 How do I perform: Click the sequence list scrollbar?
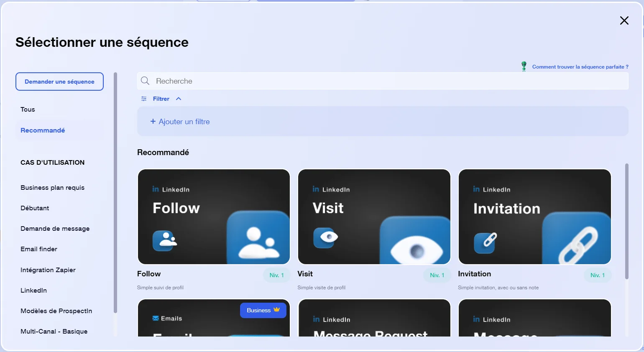tap(626, 222)
